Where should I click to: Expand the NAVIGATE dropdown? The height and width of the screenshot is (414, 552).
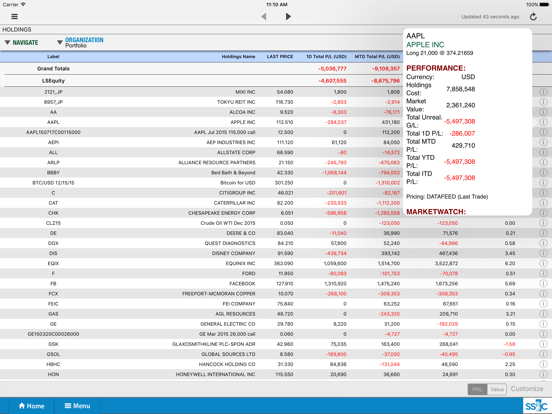pos(21,43)
